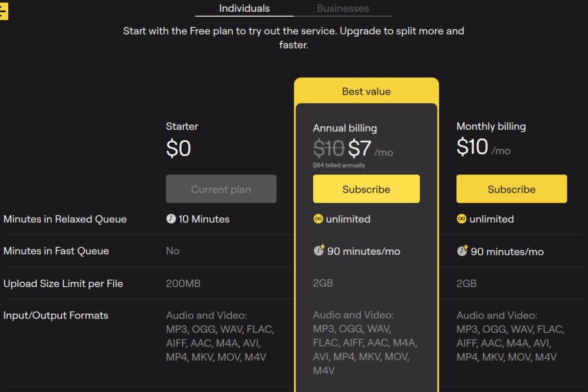Click the infinity icon in Monthly billing column

(x=462, y=219)
